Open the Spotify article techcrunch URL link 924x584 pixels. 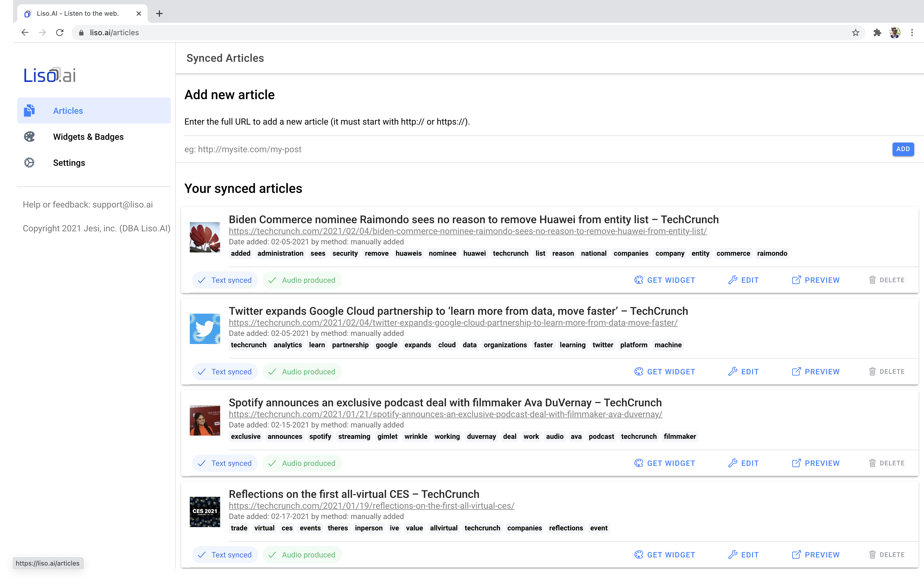(x=445, y=414)
